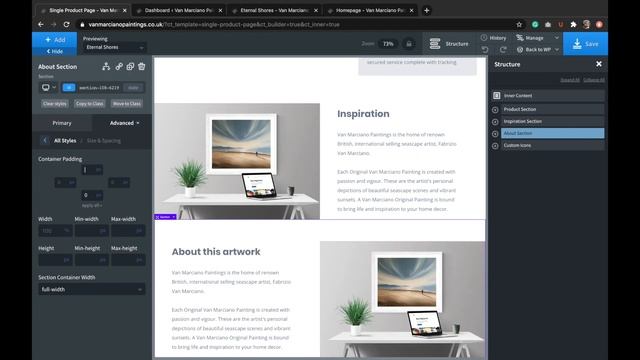Switch to Eternal Shores browser tab
The image size is (640, 360).
click(x=274, y=11)
